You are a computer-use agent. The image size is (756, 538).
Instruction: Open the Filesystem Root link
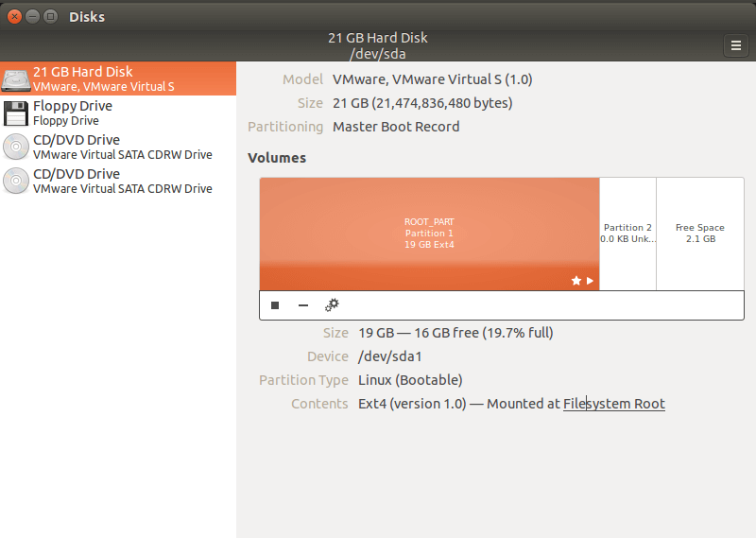(x=613, y=404)
